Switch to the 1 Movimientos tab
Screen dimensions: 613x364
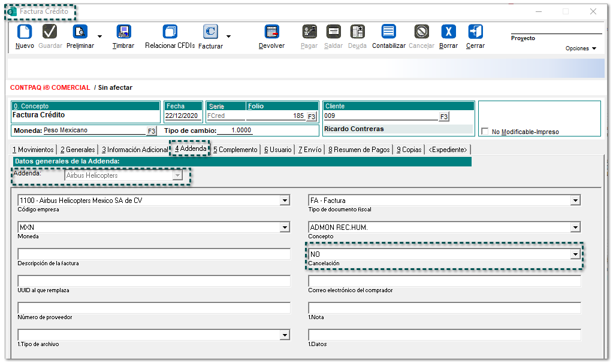[34, 150]
